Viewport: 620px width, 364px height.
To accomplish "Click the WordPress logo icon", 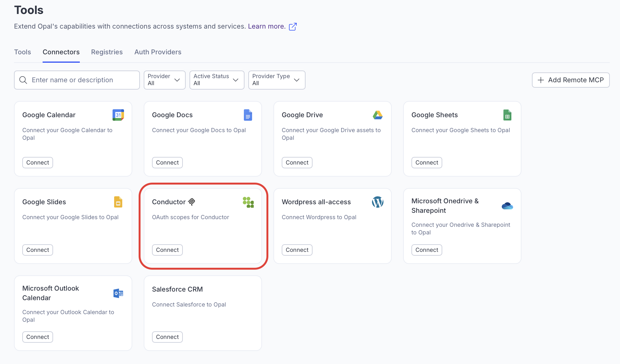I will point(377,202).
